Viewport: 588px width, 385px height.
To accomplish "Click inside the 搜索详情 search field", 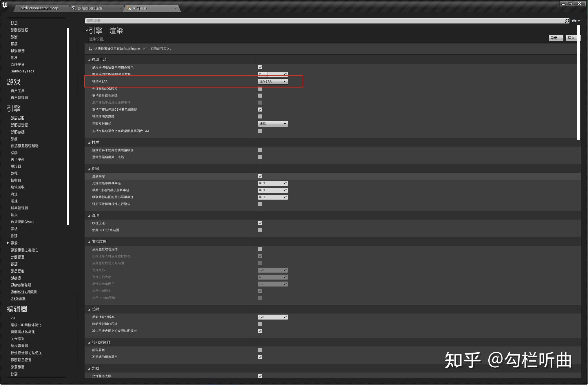I will 203,21.
